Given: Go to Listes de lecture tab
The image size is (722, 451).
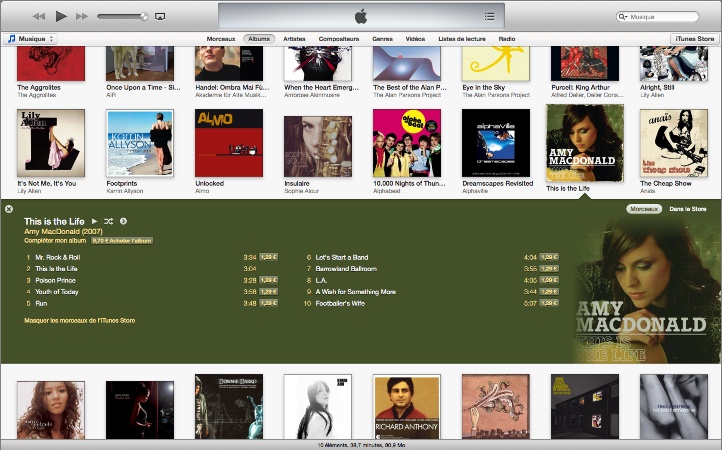Looking at the screenshot, I should click(x=462, y=39).
